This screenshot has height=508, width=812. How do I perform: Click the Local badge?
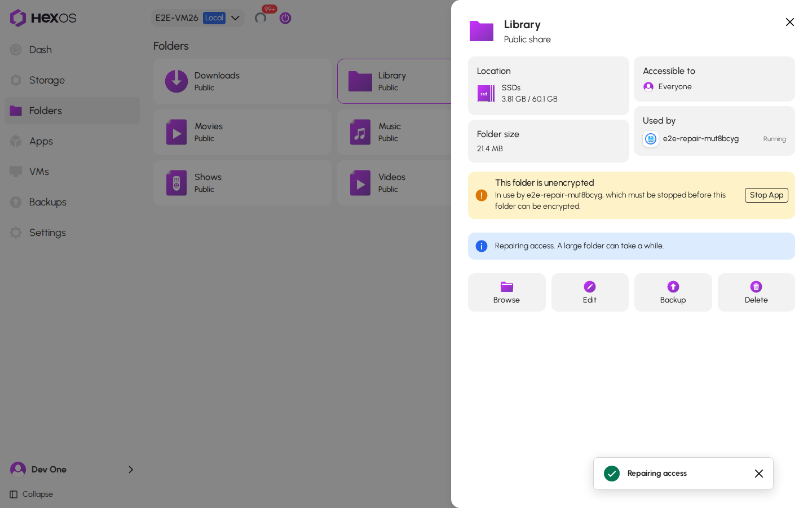pyautogui.click(x=214, y=18)
